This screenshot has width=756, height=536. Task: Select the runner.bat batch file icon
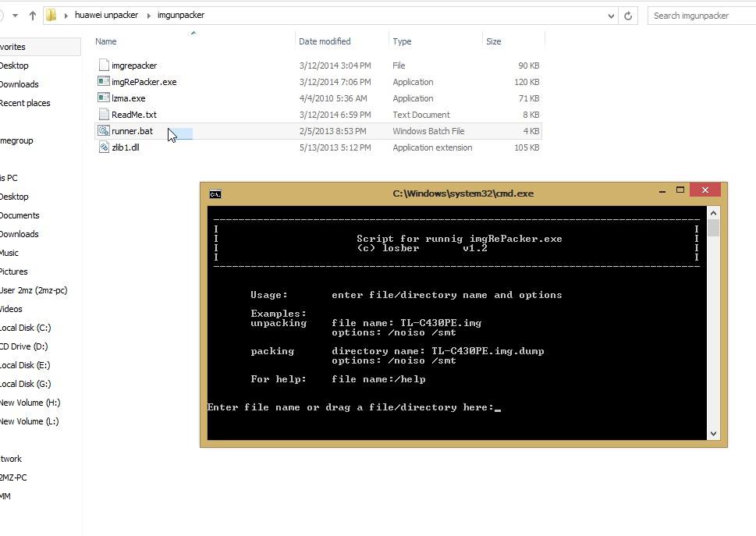point(103,130)
